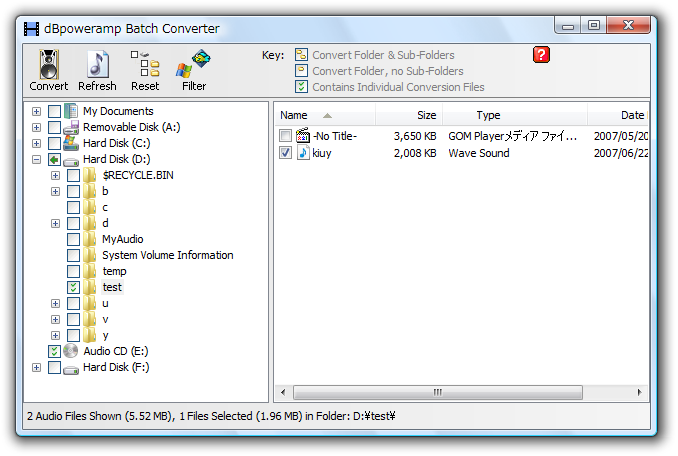Screen dimensions: 678x456
Task: Click the Hard Disk (F:) drive icon
Action: coord(71,370)
